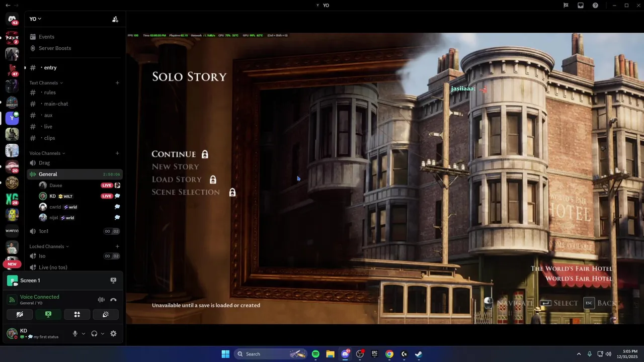Click the invite people icon next to YO
This screenshot has height=362, width=644.
pyautogui.click(x=115, y=19)
